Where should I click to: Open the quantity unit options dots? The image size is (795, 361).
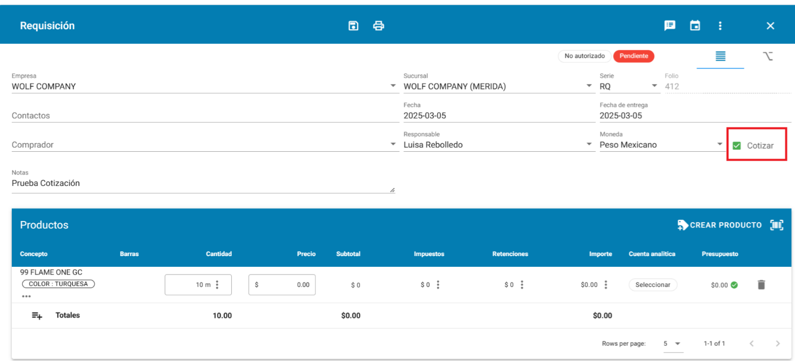click(218, 285)
